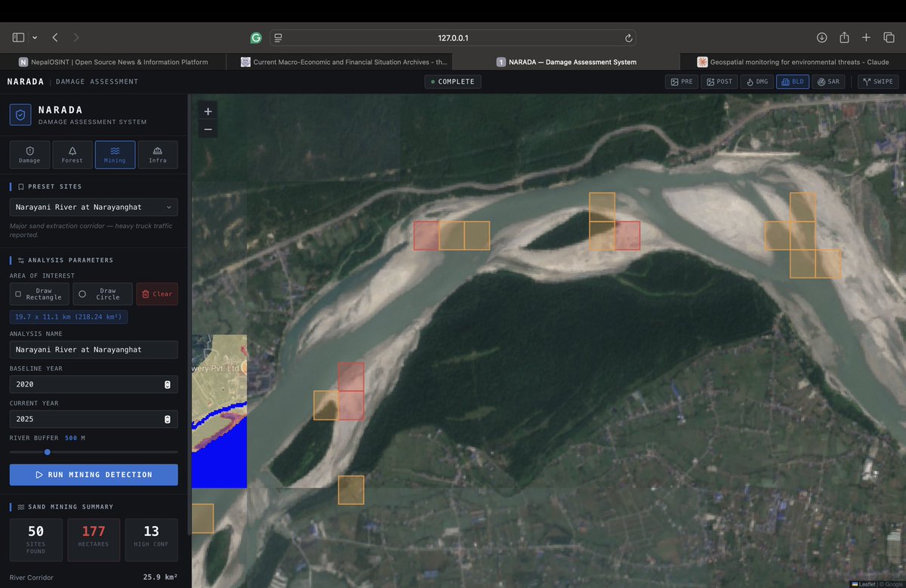Click the classified overlay thumbnail on map
Viewport: 906px width, 588px height.
point(219,411)
